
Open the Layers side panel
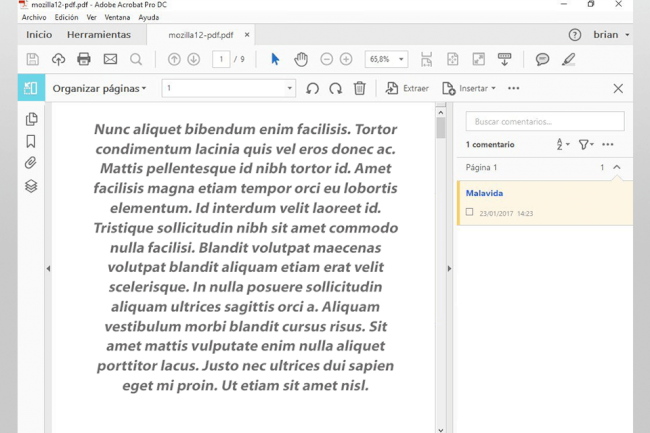tap(31, 186)
